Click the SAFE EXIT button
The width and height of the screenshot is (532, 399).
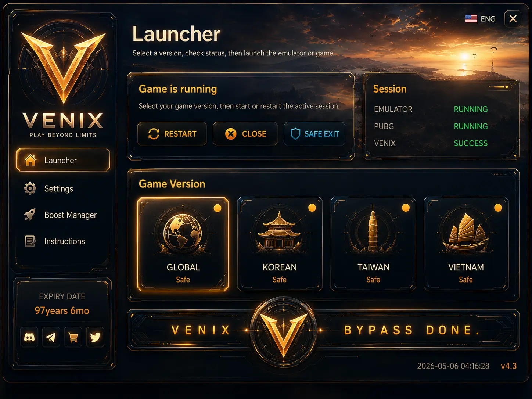[x=314, y=134]
